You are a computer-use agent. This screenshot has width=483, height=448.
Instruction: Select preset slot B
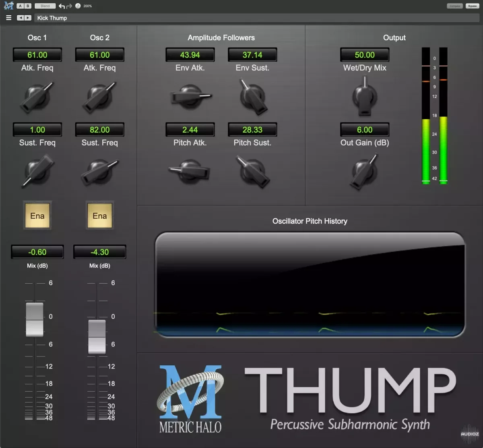tap(27, 6)
